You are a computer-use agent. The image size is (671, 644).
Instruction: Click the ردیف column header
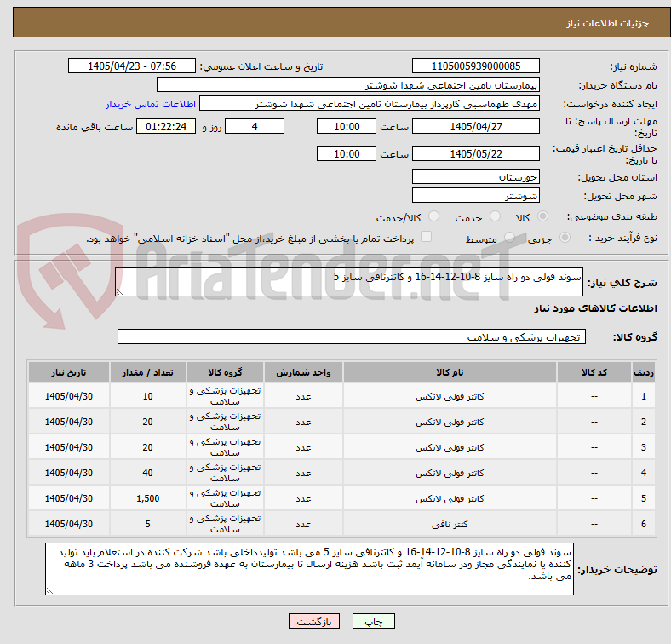click(643, 372)
